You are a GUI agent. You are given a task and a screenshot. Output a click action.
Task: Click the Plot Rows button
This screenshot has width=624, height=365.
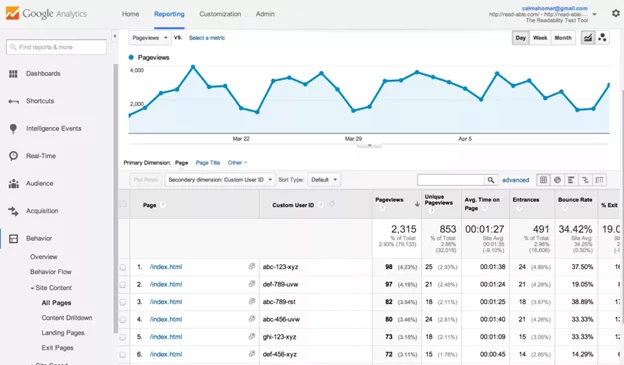click(x=146, y=180)
